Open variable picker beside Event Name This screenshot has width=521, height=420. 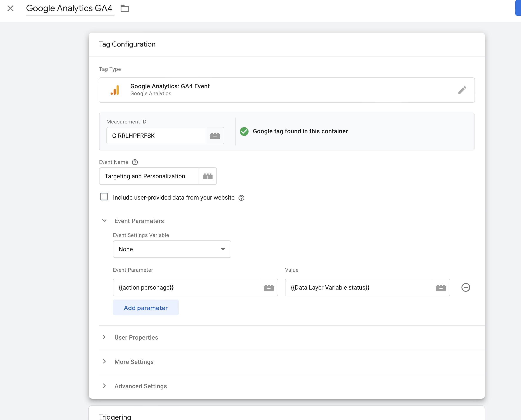coord(208,176)
